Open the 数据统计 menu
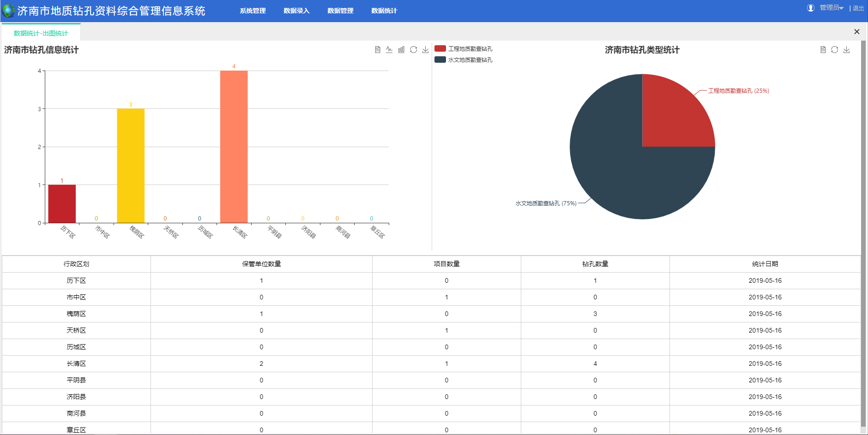The width and height of the screenshot is (868, 435). click(384, 11)
